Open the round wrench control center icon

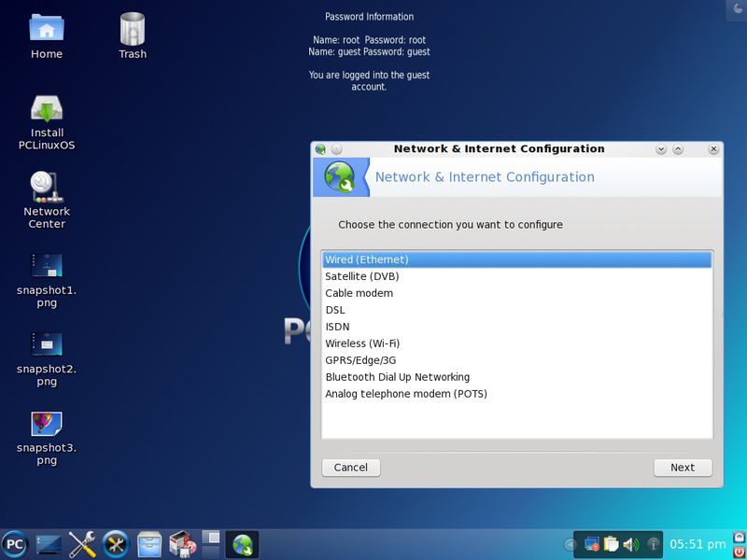click(x=116, y=544)
